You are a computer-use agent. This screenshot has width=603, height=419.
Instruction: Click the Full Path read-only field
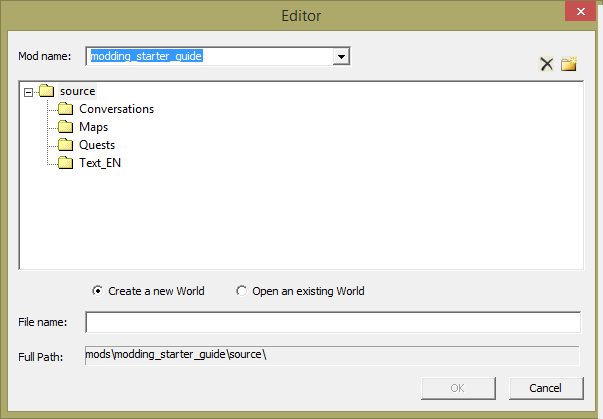[332, 356]
